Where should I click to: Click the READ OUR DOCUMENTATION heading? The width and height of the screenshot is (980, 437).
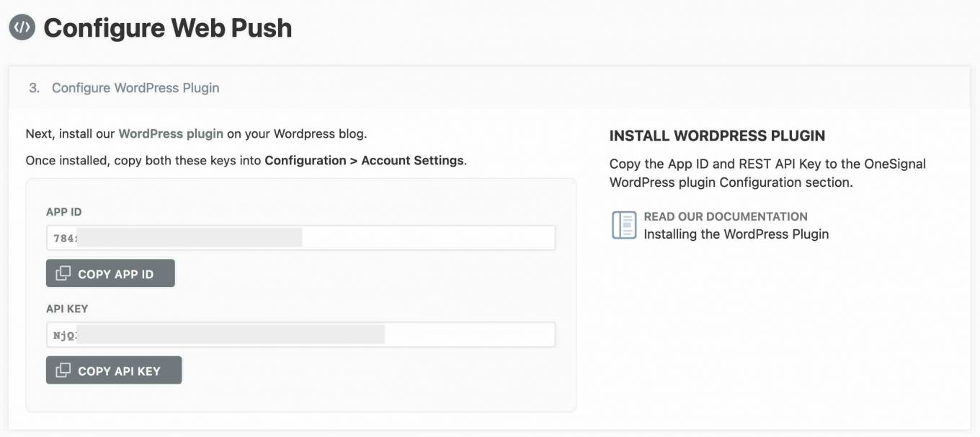[x=725, y=216]
